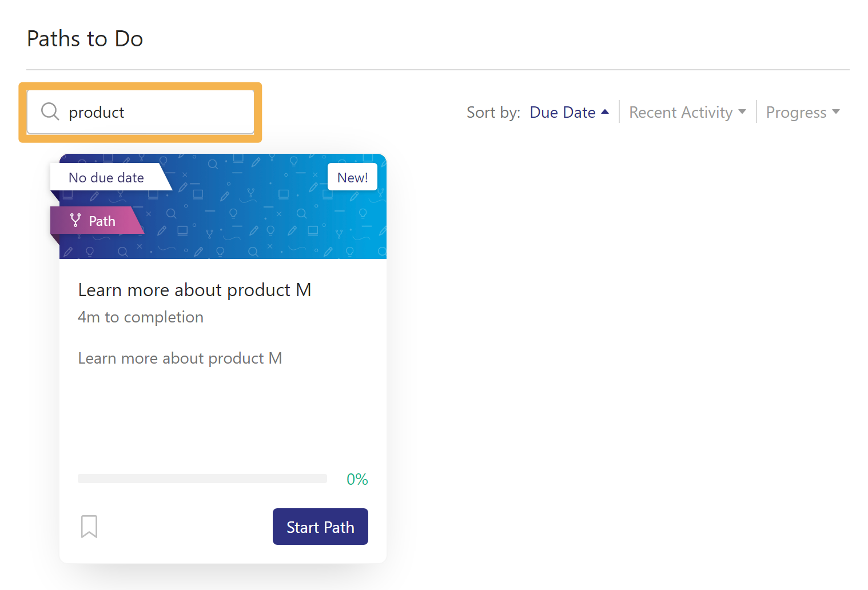Image resolution: width=868 pixels, height=590 pixels.
Task: Click the No due date ribbon
Action: pos(106,178)
